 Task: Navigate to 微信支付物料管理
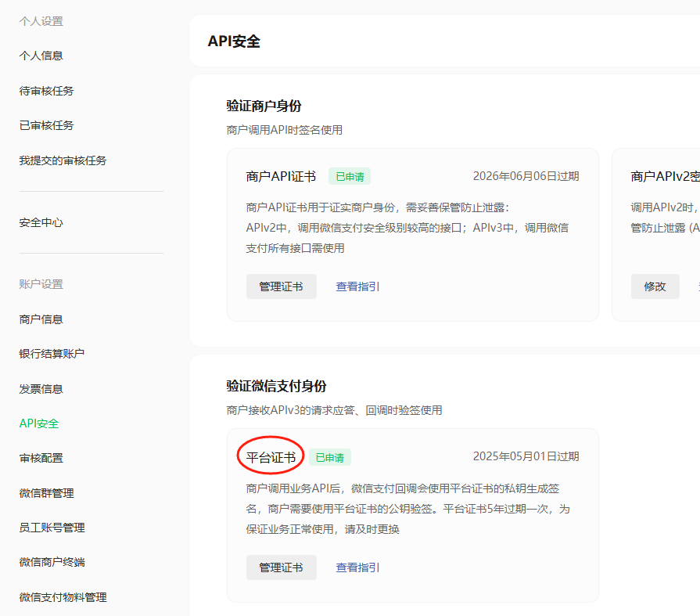[63, 597]
